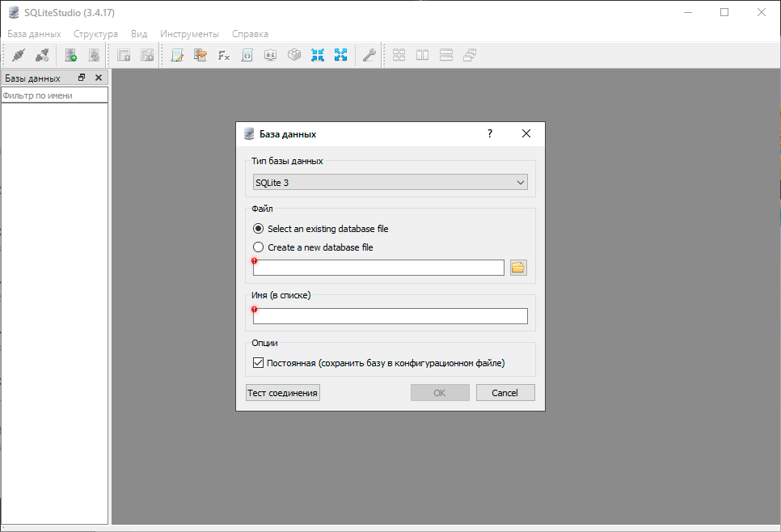Screen dimensions: 781x532
Task: Browse for file with the folder icon
Action: click(518, 268)
